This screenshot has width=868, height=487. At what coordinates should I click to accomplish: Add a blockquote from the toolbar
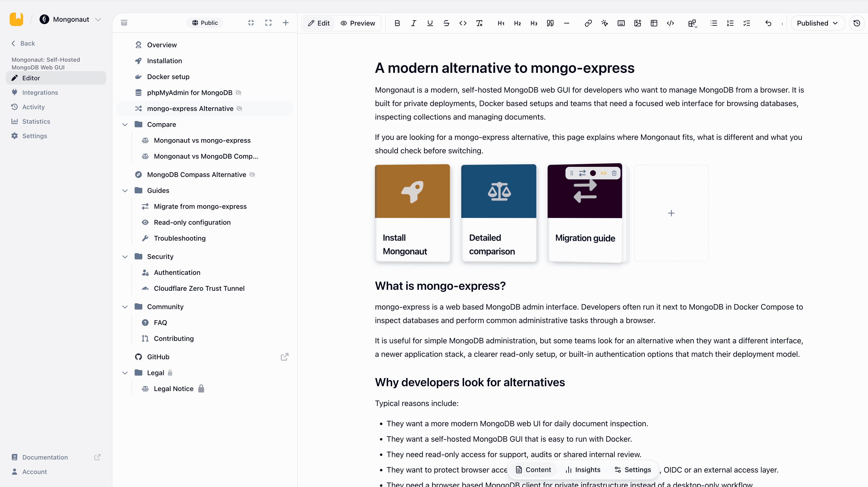pyautogui.click(x=550, y=23)
